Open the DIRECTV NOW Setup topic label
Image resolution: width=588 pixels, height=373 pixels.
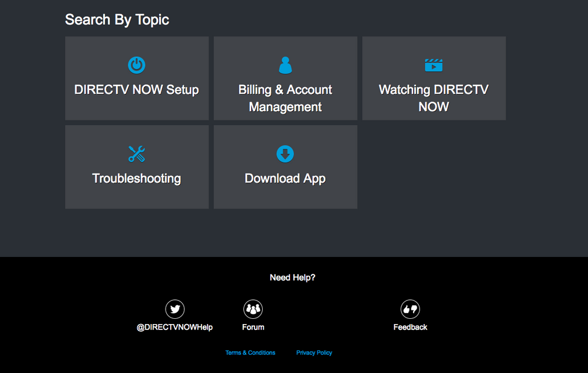(137, 90)
